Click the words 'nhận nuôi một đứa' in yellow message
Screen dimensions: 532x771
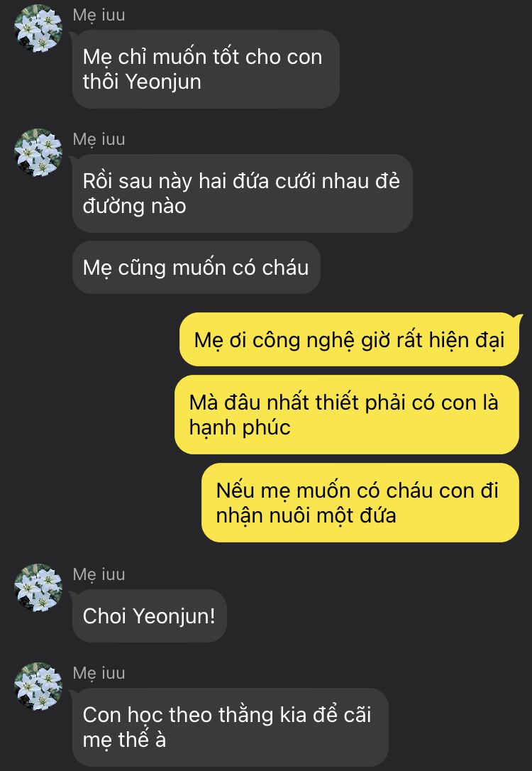click(x=306, y=516)
